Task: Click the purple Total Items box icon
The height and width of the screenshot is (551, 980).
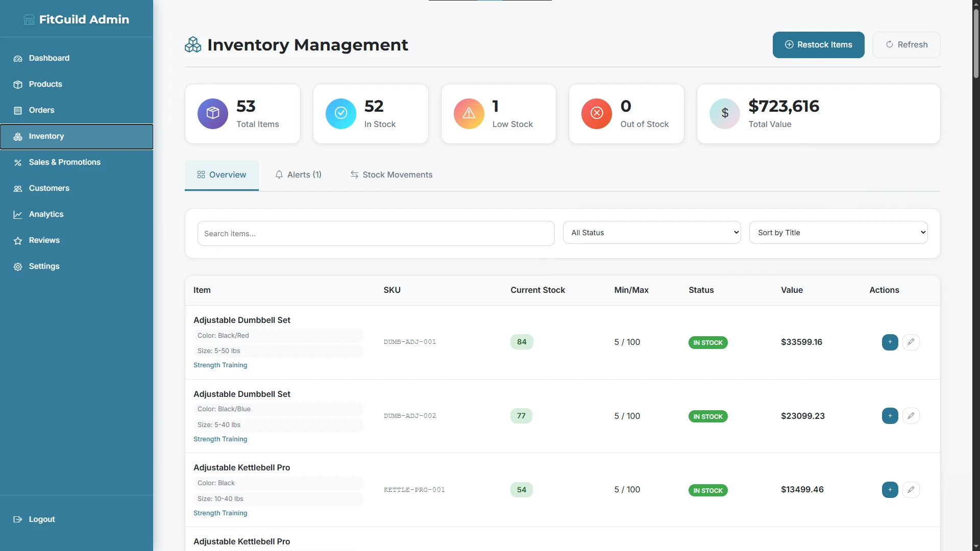Action: click(x=213, y=113)
